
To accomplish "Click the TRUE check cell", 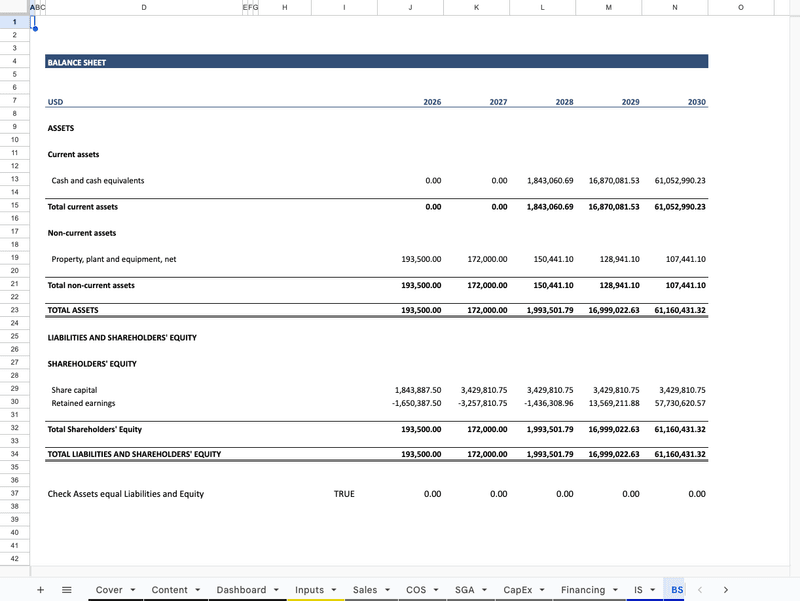I will pyautogui.click(x=343, y=494).
